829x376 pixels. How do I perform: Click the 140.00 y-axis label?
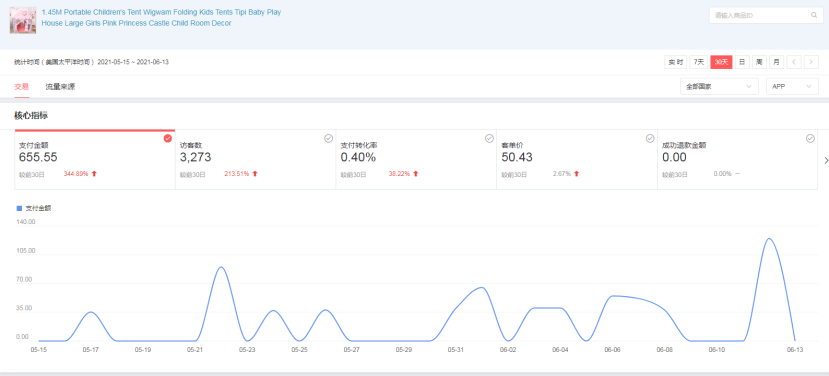[x=26, y=222]
